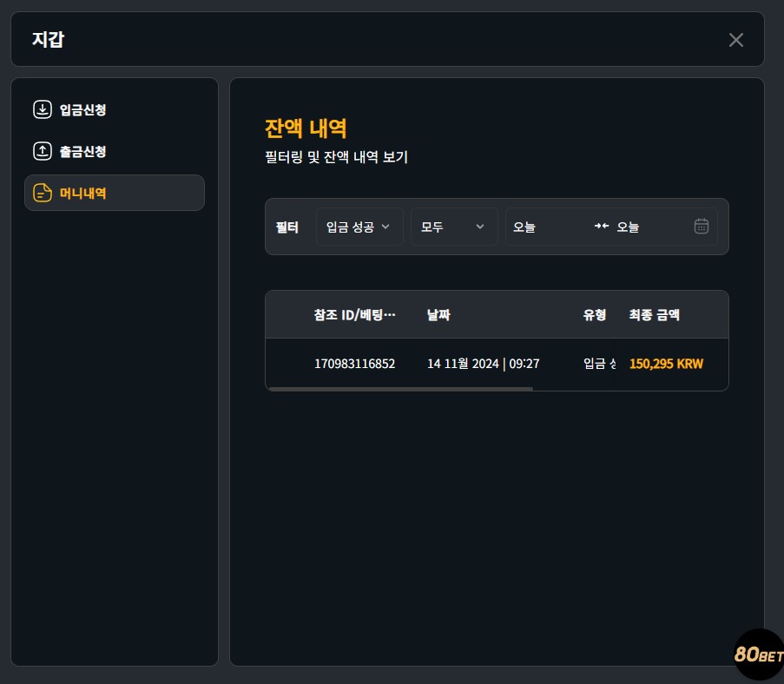This screenshot has width=784, height=684.
Task: Open the calendar icon in date filter
Action: point(701,227)
